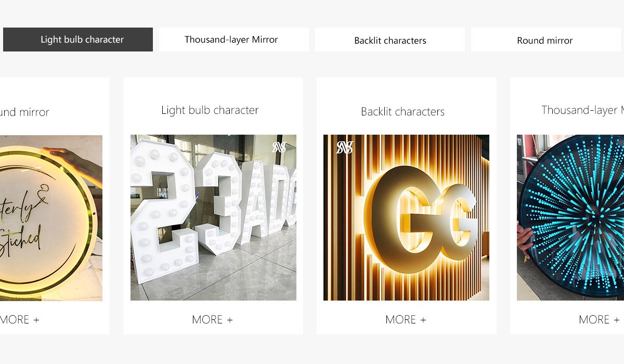Image resolution: width=624 pixels, height=364 pixels.
Task: Click the Thousand-layer card title at right
Action: [x=582, y=110]
